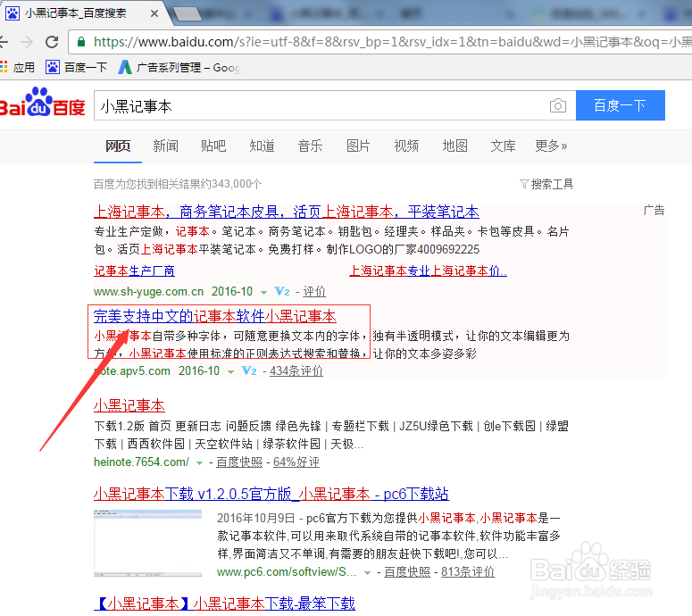This screenshot has width=692, height=616.
Task: Open the 上海记事本 商务笔记本皮具 ad result
Action: click(x=287, y=212)
